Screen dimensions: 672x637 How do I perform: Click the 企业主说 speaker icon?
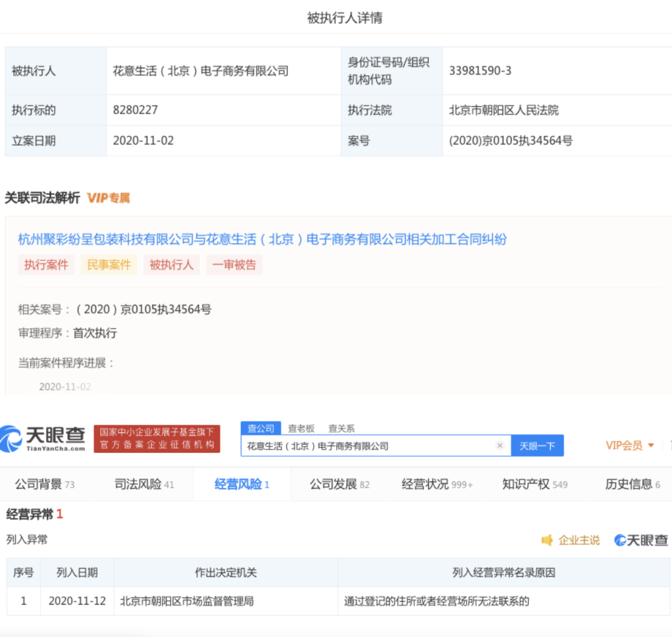pyautogui.click(x=547, y=540)
